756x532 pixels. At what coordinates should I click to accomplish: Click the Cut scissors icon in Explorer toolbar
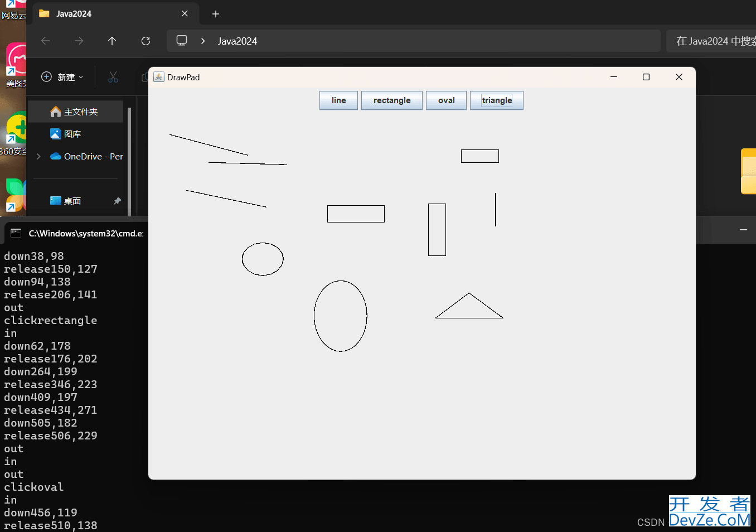click(113, 77)
